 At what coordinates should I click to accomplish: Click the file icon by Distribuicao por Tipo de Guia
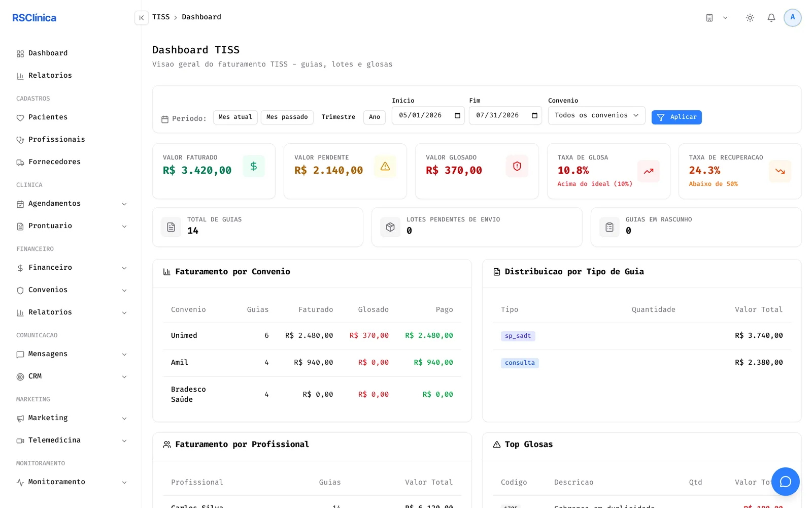tap(497, 272)
